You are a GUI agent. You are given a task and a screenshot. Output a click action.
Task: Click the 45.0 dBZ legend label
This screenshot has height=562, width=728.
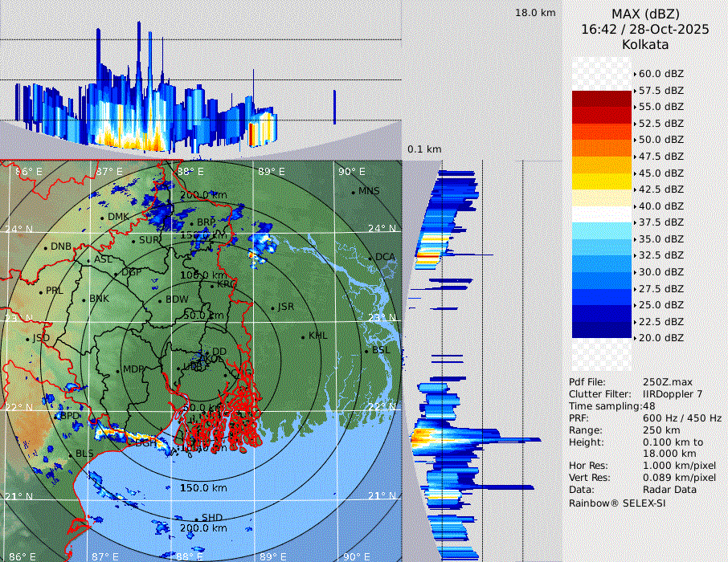[661, 173]
